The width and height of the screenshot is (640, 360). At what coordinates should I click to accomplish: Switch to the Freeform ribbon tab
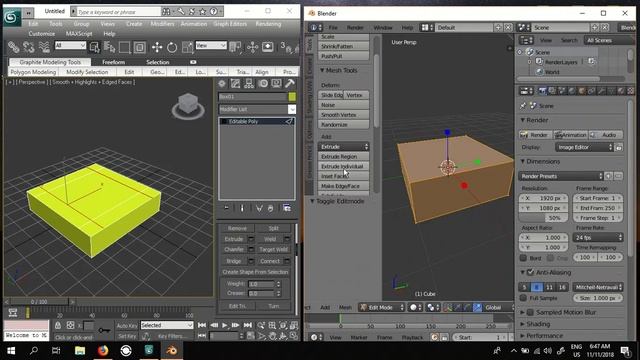click(113, 62)
